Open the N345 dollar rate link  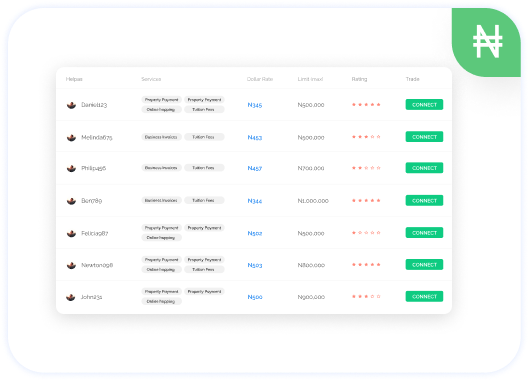click(255, 105)
